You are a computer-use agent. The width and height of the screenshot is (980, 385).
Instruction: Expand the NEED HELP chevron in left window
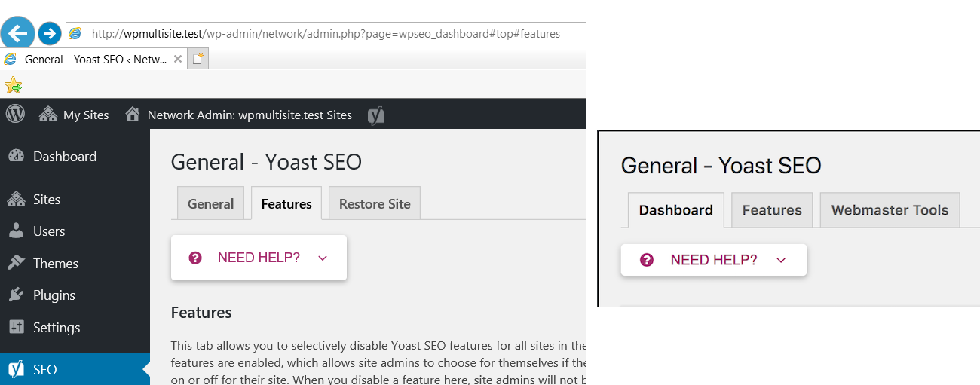[323, 258]
